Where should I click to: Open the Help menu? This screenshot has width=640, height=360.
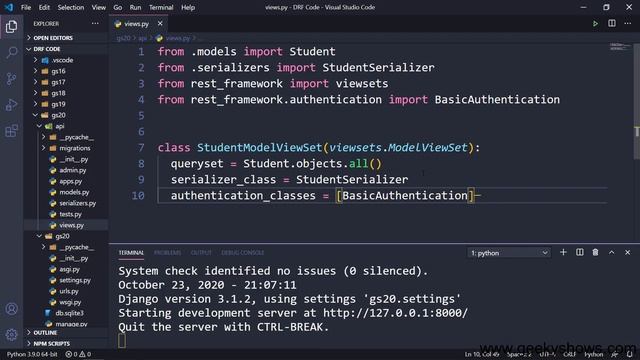pos(188,7)
